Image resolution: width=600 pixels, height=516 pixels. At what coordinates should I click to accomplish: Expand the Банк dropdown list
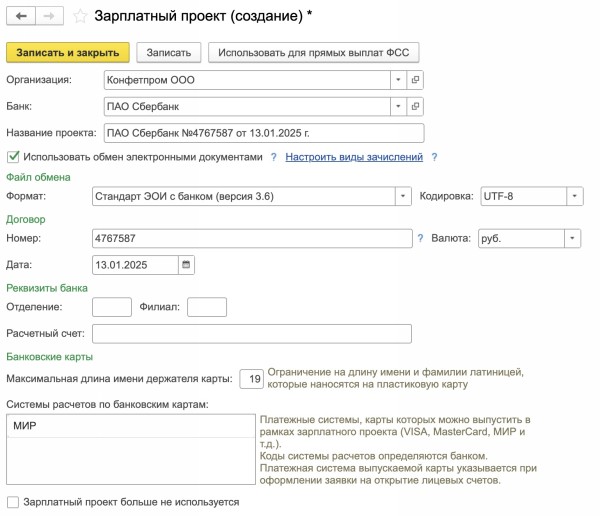399,106
